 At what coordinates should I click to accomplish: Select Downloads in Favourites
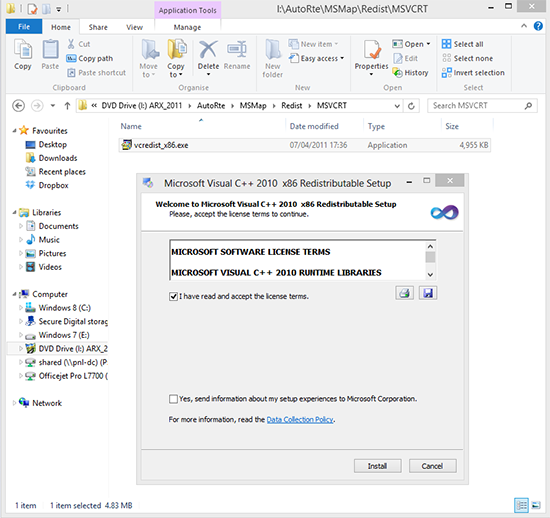click(x=58, y=158)
